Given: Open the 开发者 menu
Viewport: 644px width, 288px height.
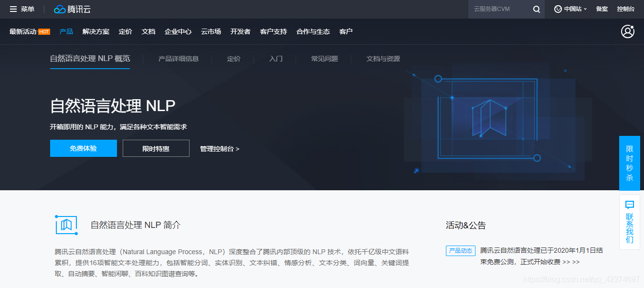Looking at the screenshot, I should point(241,31).
